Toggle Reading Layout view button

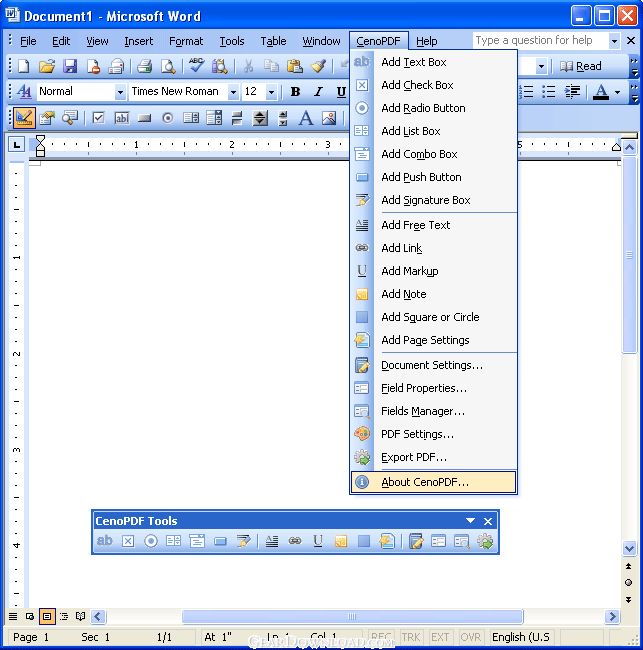click(x=80, y=616)
